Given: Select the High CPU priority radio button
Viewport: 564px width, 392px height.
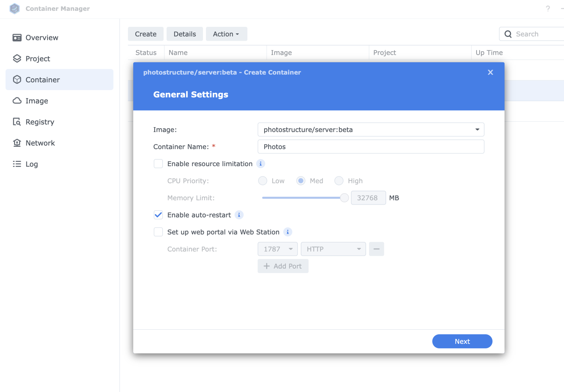Looking at the screenshot, I should click(339, 181).
